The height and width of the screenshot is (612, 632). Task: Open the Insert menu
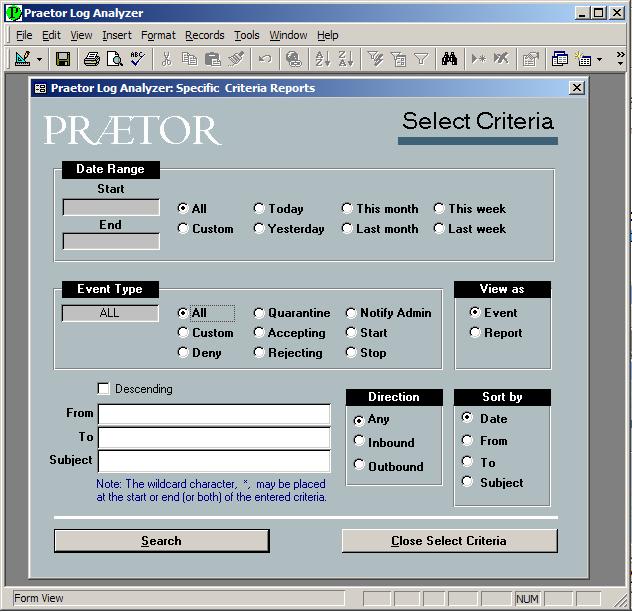pyautogui.click(x=117, y=35)
